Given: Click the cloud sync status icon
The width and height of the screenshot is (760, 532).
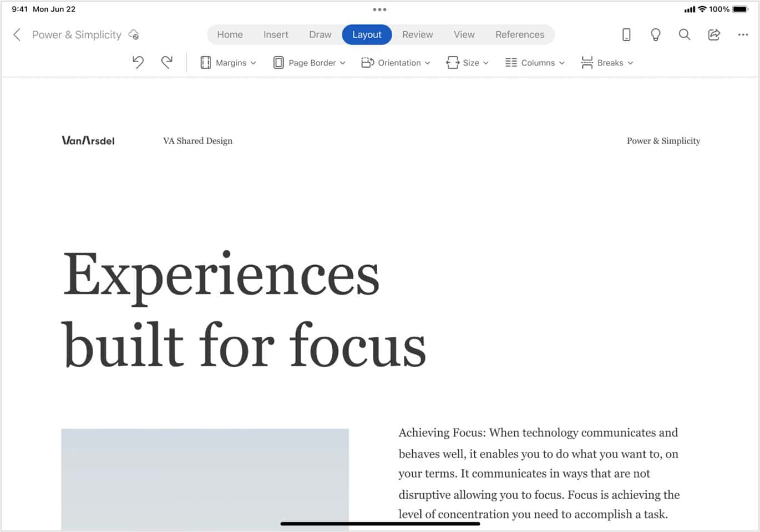Looking at the screenshot, I should [x=134, y=35].
